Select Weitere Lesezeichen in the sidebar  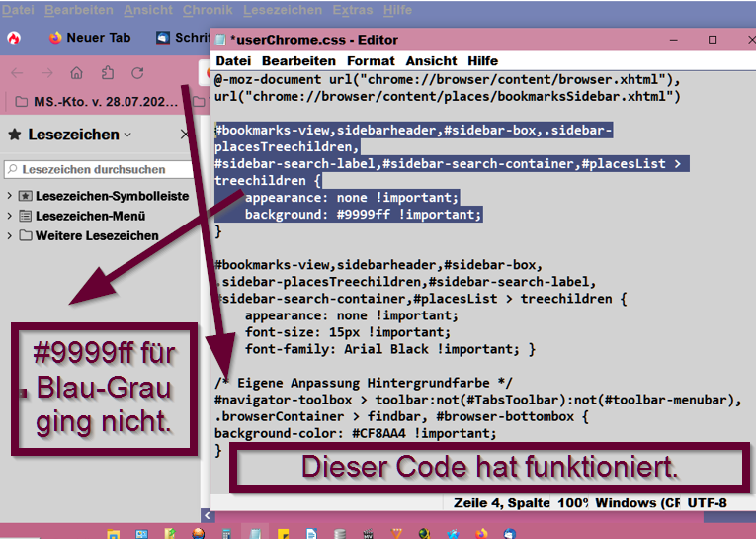click(x=97, y=235)
